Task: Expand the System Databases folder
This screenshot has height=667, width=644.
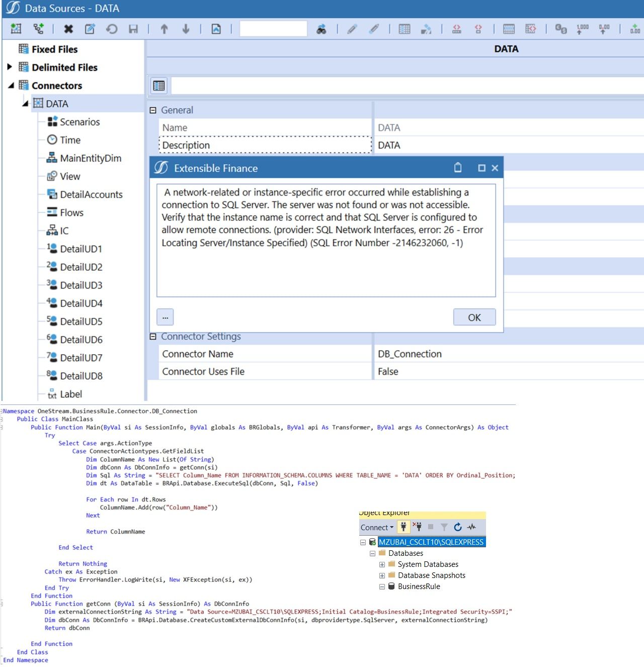Action: (x=382, y=564)
